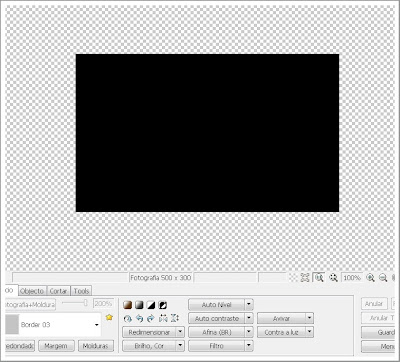Click the Brilho, Cor button
This screenshot has height=362, width=400.
149,346
